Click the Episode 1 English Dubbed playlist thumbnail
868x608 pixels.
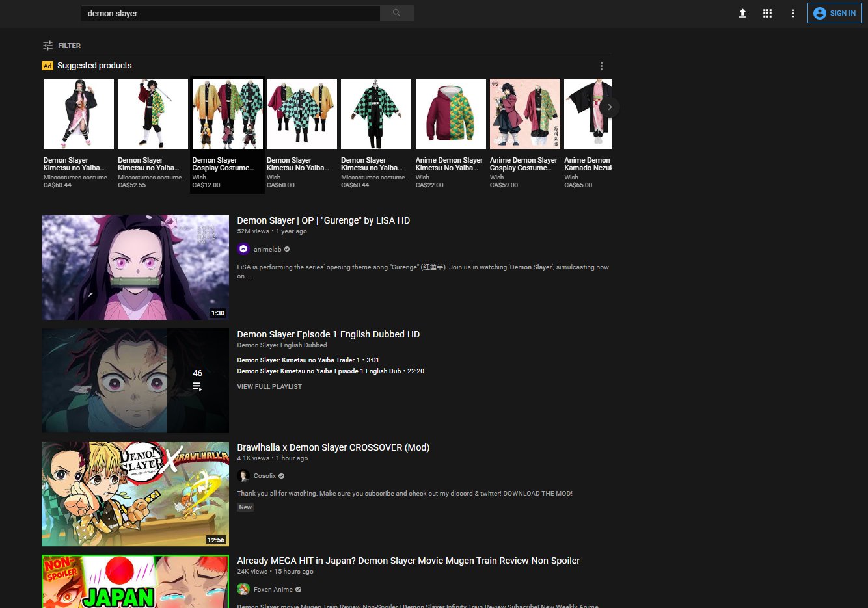135,380
